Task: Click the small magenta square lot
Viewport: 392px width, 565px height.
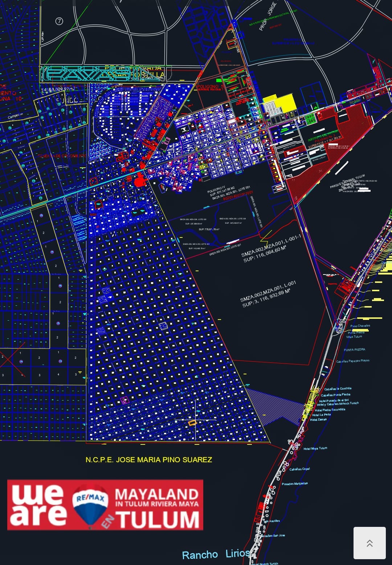Action: coord(124,400)
